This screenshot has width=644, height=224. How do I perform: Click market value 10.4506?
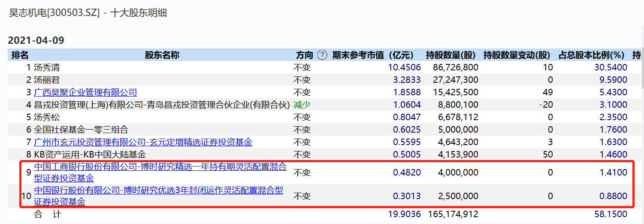tap(405, 67)
